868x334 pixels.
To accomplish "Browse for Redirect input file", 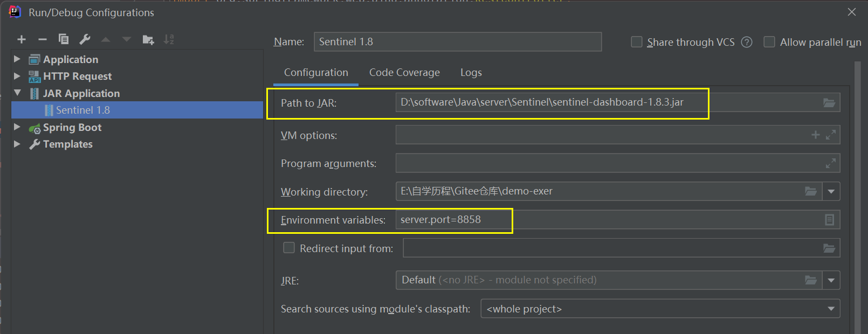I will click(829, 248).
